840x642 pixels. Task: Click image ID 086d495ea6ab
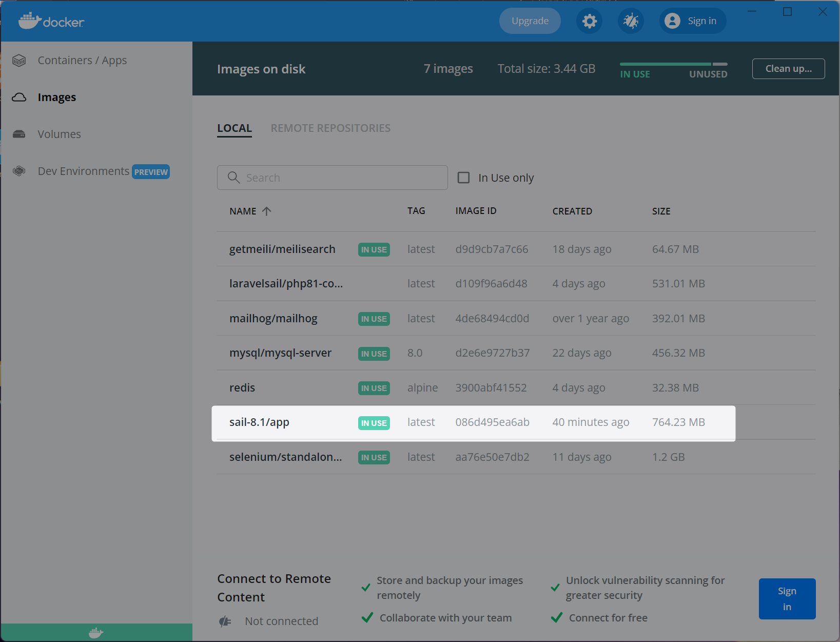point(493,422)
